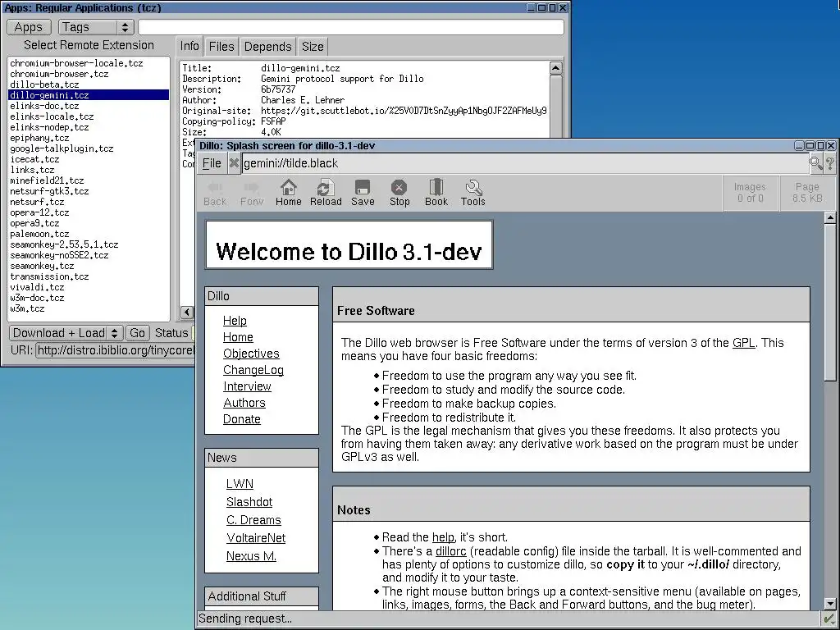Expand the Tags dropdown
The image size is (840, 630).
[95, 27]
